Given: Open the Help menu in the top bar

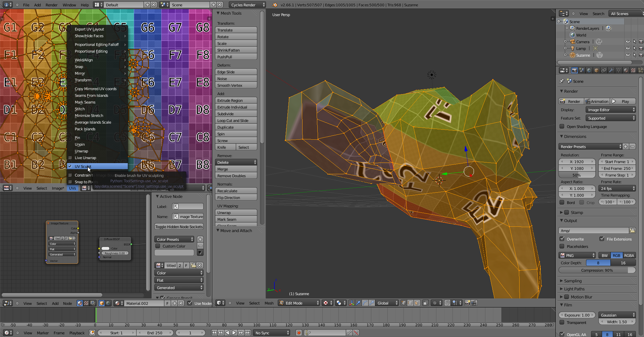Looking at the screenshot, I should (x=85, y=5).
